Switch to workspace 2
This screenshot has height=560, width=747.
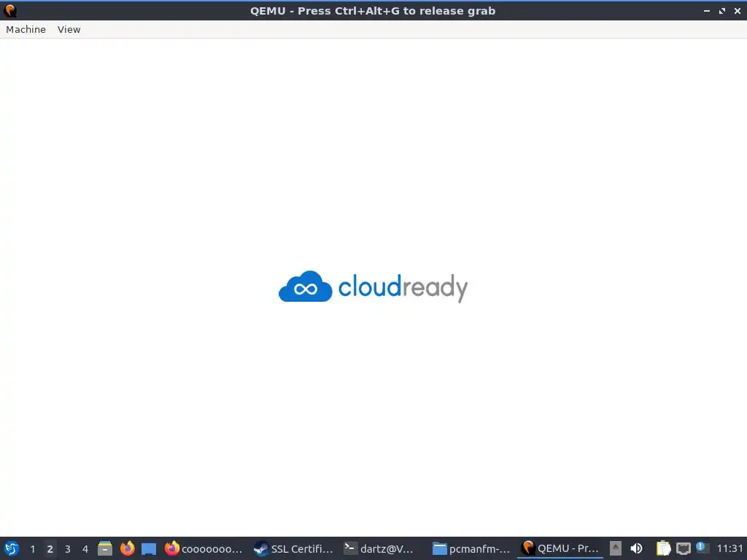point(50,549)
